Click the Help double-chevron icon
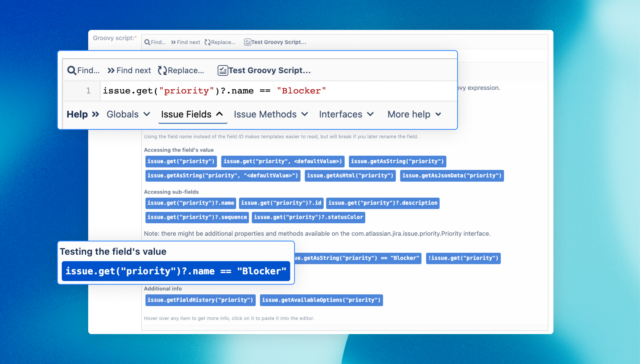This screenshot has height=364, width=640. click(x=95, y=114)
